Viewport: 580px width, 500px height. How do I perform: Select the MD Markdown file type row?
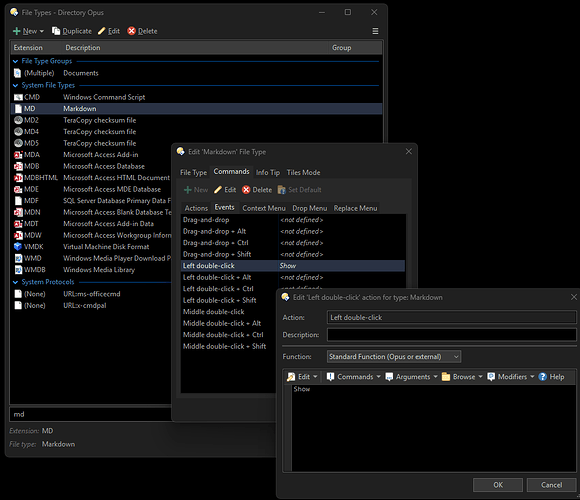(196, 109)
